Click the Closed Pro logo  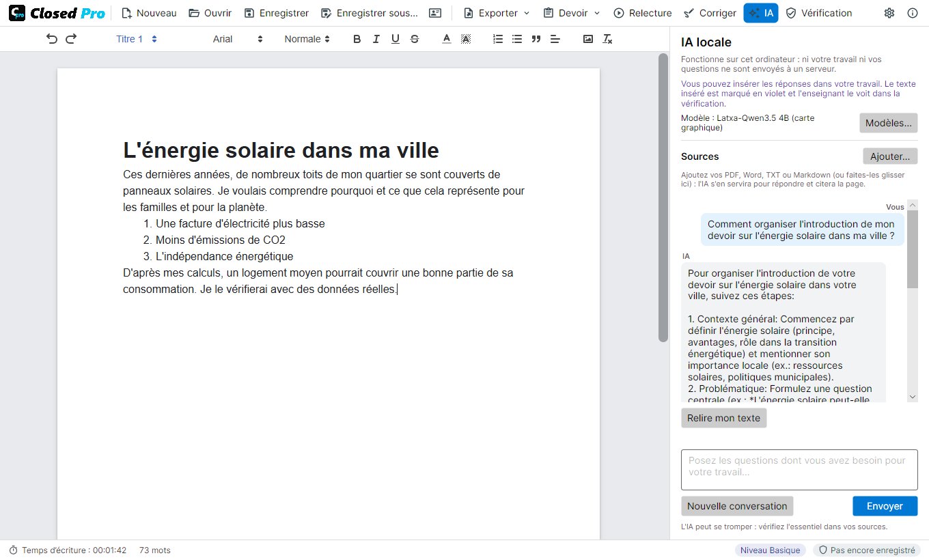[x=57, y=13]
